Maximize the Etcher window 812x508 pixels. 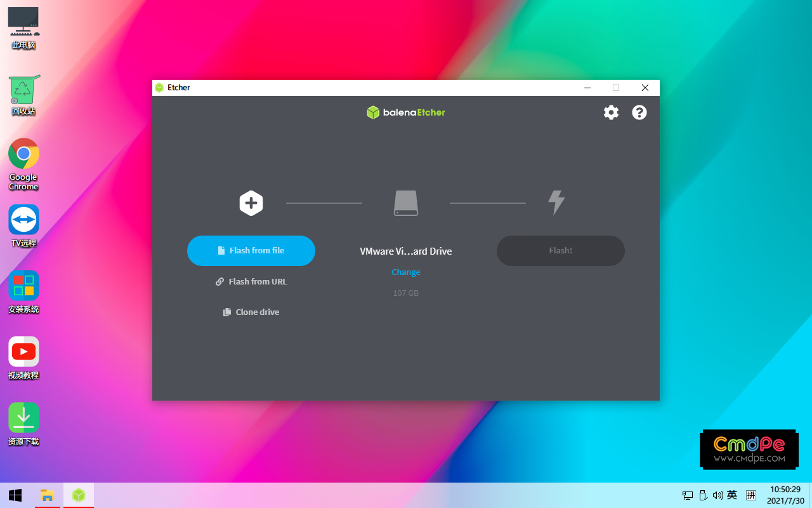point(616,88)
